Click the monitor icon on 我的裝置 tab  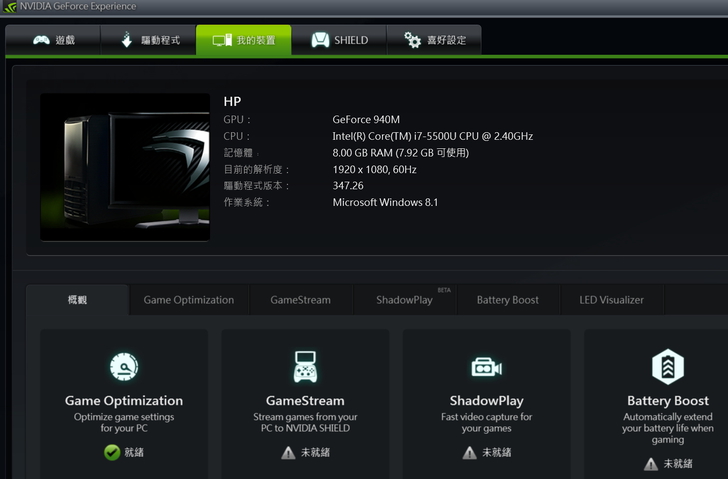tap(222, 40)
